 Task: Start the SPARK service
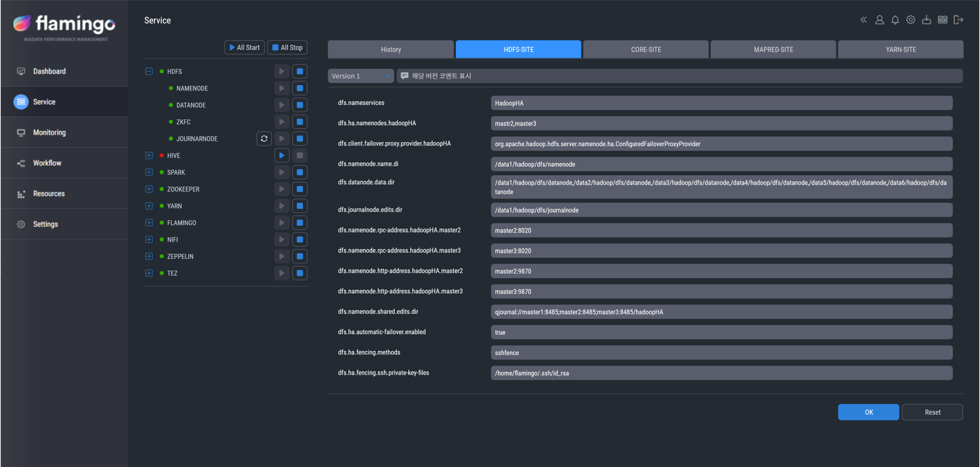click(282, 172)
